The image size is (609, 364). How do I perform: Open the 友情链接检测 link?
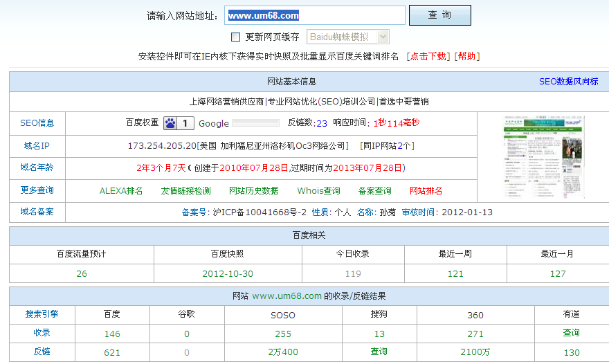pyautogui.click(x=185, y=190)
